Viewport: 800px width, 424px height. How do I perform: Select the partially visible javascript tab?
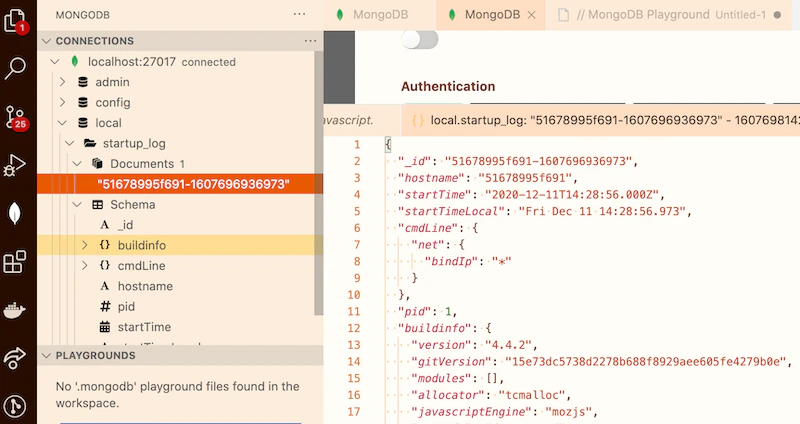pyautogui.click(x=362, y=120)
